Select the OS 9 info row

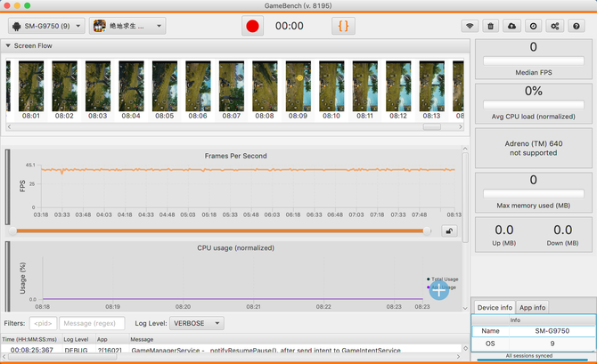(534, 344)
